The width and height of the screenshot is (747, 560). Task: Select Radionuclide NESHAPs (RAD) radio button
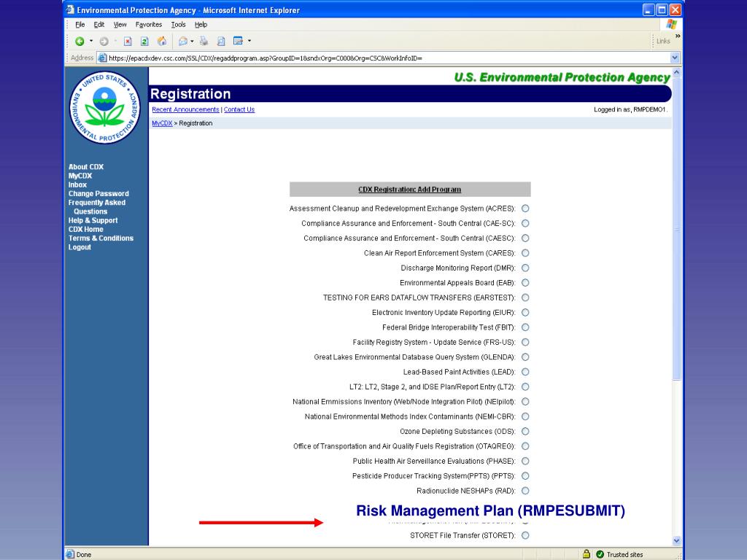click(x=525, y=491)
